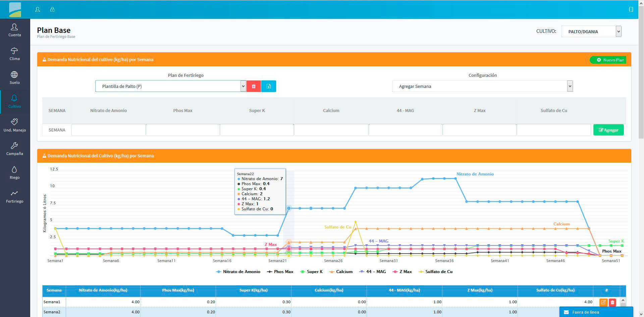The height and width of the screenshot is (317, 644).
Task: Click the app logo in top-left
Action: click(x=15, y=9)
